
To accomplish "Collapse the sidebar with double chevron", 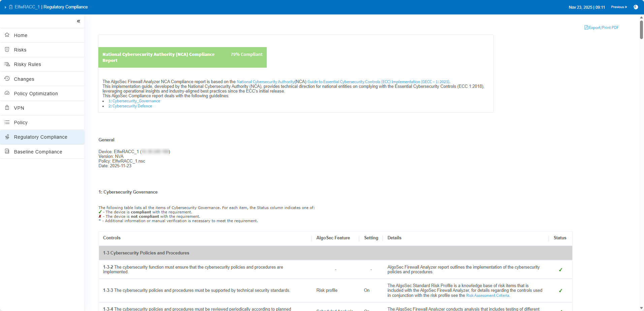I will pyautogui.click(x=78, y=21).
